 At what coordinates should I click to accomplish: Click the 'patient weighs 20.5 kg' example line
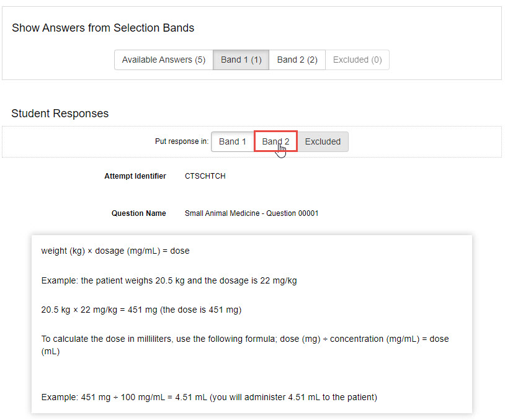coord(169,280)
